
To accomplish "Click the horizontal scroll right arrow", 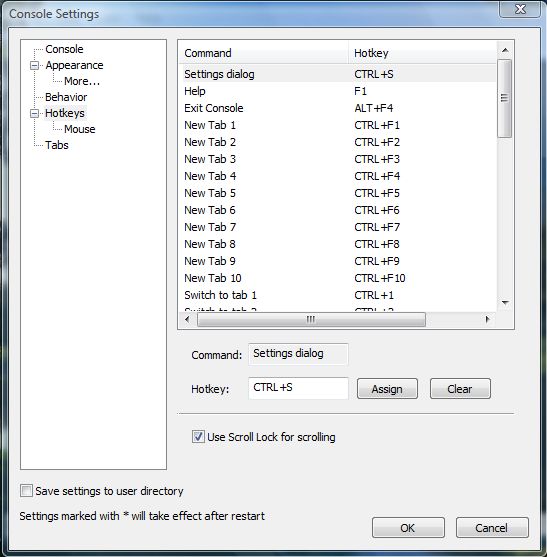I will point(488,319).
